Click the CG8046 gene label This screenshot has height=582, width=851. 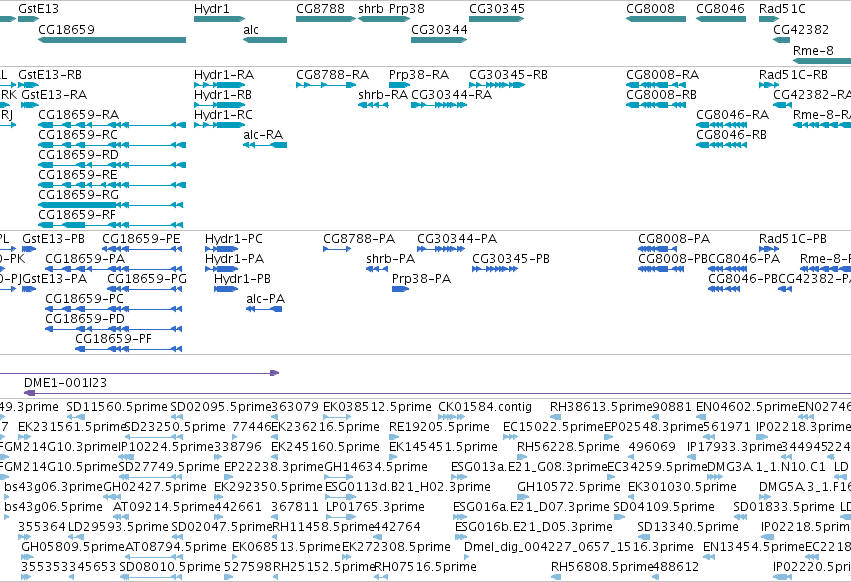coord(720,9)
